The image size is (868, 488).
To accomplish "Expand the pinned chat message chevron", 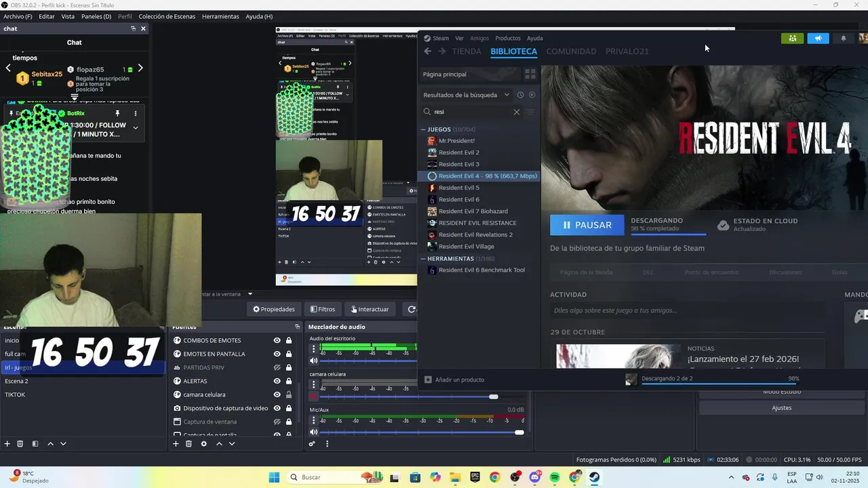I will 136,127.
